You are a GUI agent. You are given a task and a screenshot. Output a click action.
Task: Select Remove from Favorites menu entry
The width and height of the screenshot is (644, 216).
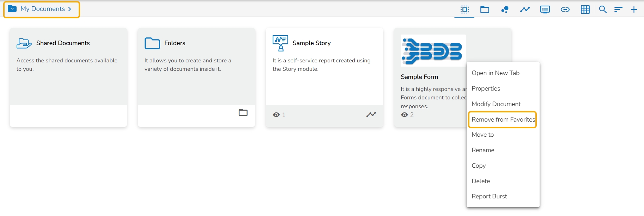tap(503, 119)
